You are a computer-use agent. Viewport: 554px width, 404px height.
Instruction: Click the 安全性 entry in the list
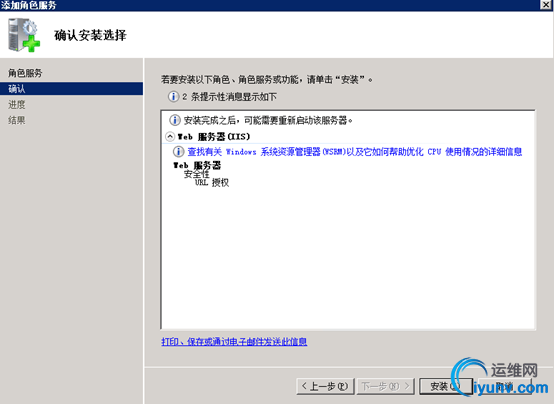pyautogui.click(x=196, y=174)
